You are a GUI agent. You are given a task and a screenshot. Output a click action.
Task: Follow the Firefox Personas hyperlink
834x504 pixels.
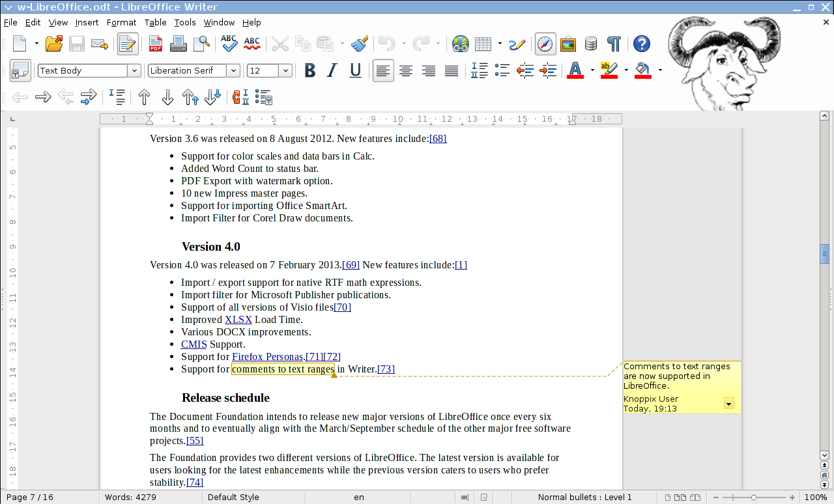pos(268,357)
